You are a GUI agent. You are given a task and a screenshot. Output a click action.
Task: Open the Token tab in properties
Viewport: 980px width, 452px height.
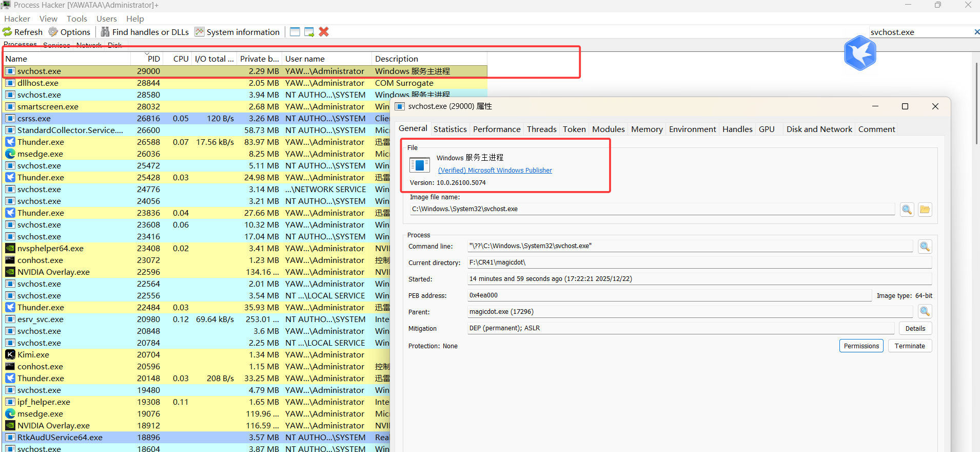[x=574, y=129]
